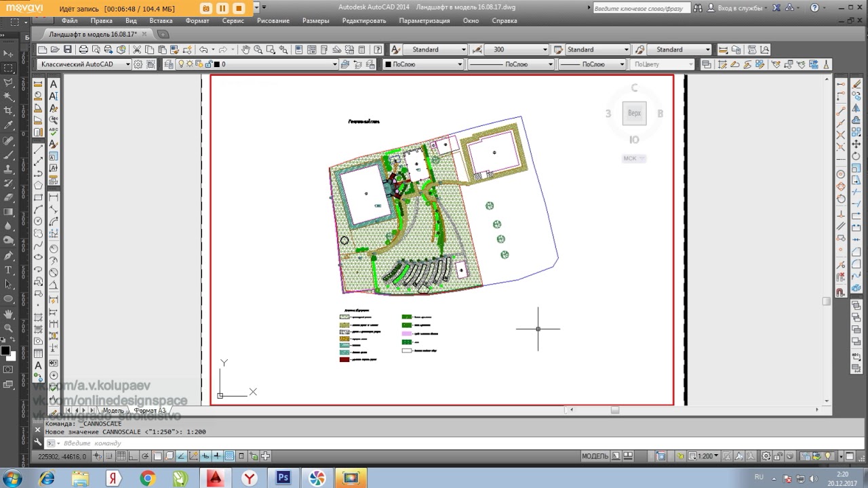Toggle Object Snap in status bar

(157, 456)
